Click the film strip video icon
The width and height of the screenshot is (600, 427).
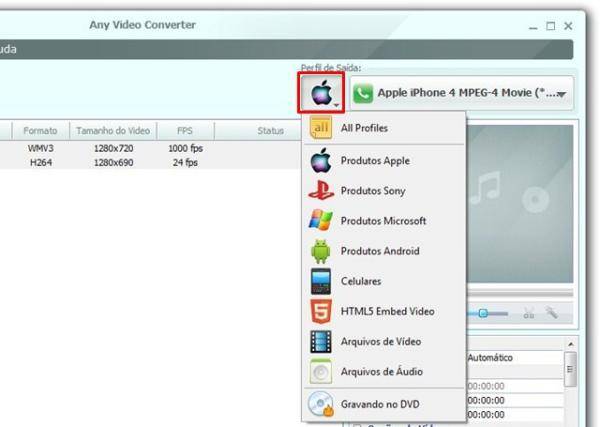click(x=321, y=341)
